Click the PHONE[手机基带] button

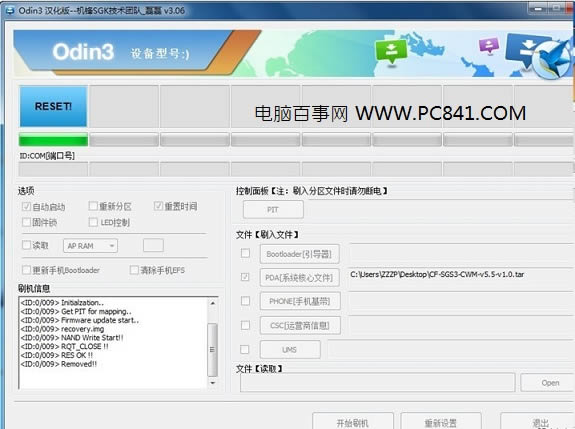click(x=300, y=301)
